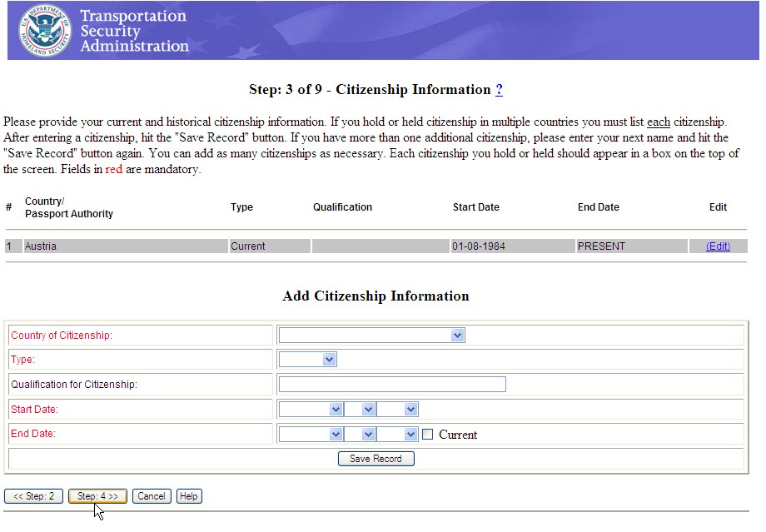Screen dimensions: 766x532
Task: Click the Help button
Action: pyautogui.click(x=189, y=496)
